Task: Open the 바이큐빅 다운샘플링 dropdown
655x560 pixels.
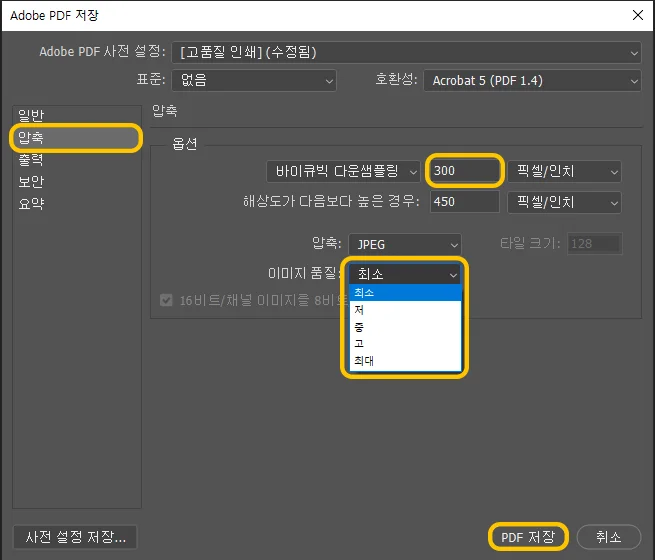Action: click(343, 171)
